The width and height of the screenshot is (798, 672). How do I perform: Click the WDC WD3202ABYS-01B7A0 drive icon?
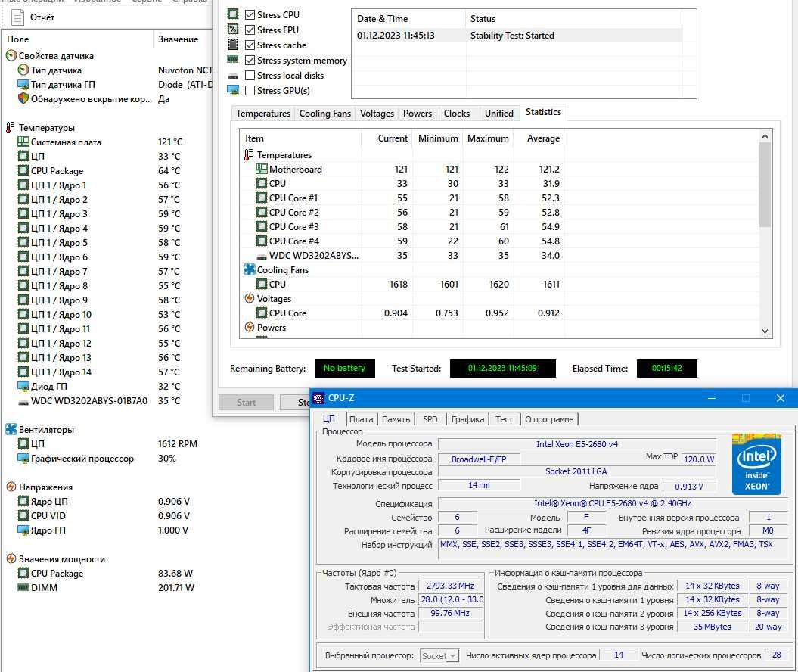[x=23, y=402]
